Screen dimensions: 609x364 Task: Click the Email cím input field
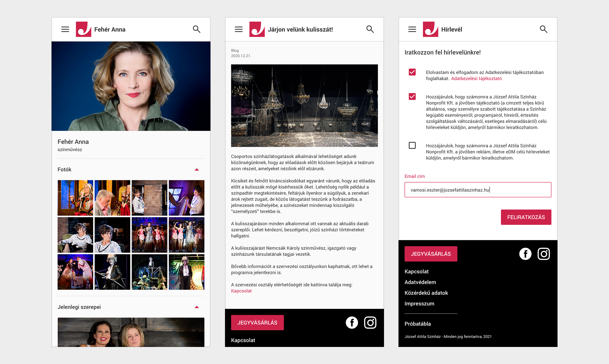coord(478,190)
